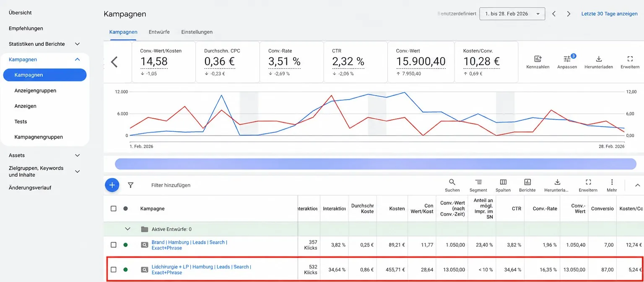Click green status dot of Lidchirurgie campaign

coord(125,269)
